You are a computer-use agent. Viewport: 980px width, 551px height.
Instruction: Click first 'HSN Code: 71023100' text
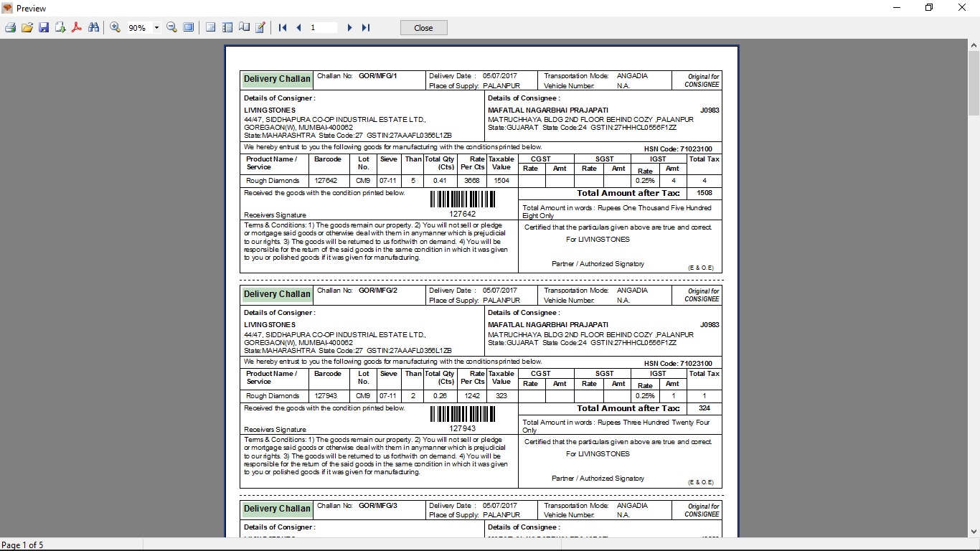(678, 149)
